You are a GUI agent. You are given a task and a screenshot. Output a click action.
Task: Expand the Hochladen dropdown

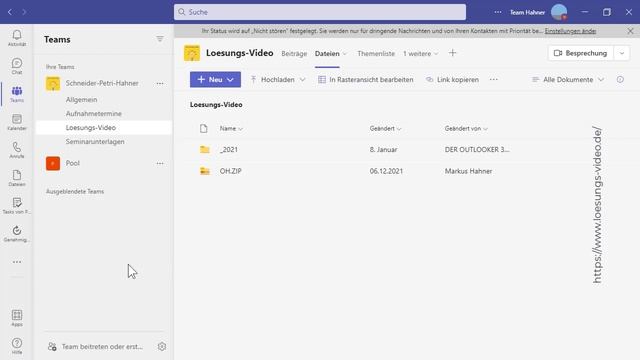(x=302, y=80)
